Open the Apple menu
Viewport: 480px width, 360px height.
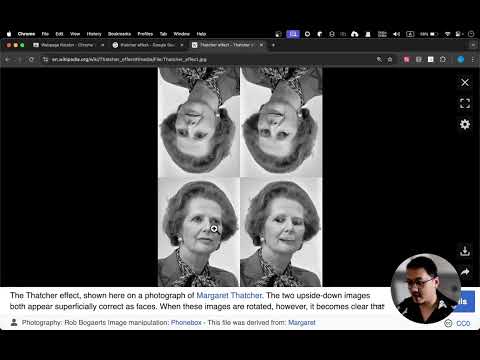pyautogui.click(x=9, y=34)
